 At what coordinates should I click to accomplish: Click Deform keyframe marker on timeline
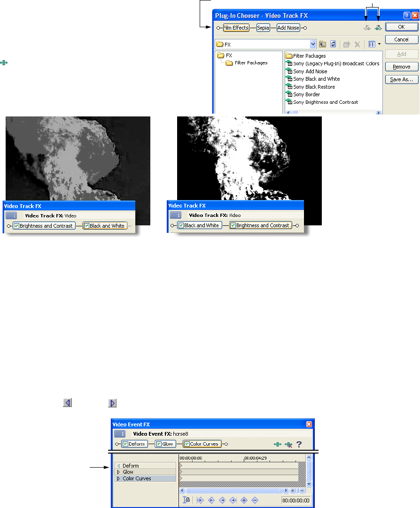(x=181, y=466)
